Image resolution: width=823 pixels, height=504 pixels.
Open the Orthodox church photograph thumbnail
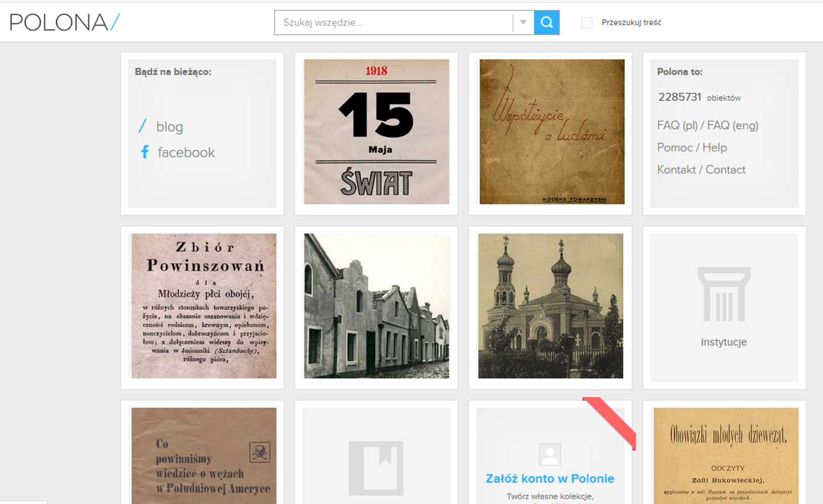[x=551, y=306]
